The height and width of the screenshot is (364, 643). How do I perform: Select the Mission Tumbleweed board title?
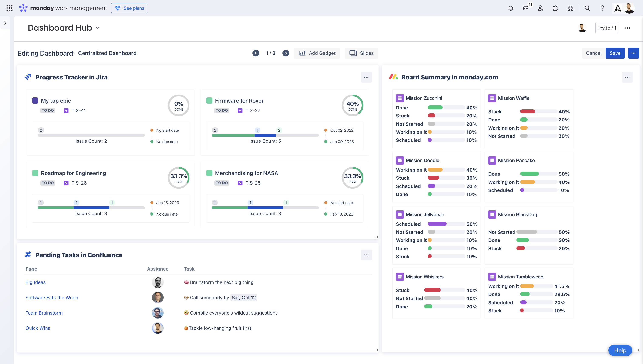coord(521,277)
